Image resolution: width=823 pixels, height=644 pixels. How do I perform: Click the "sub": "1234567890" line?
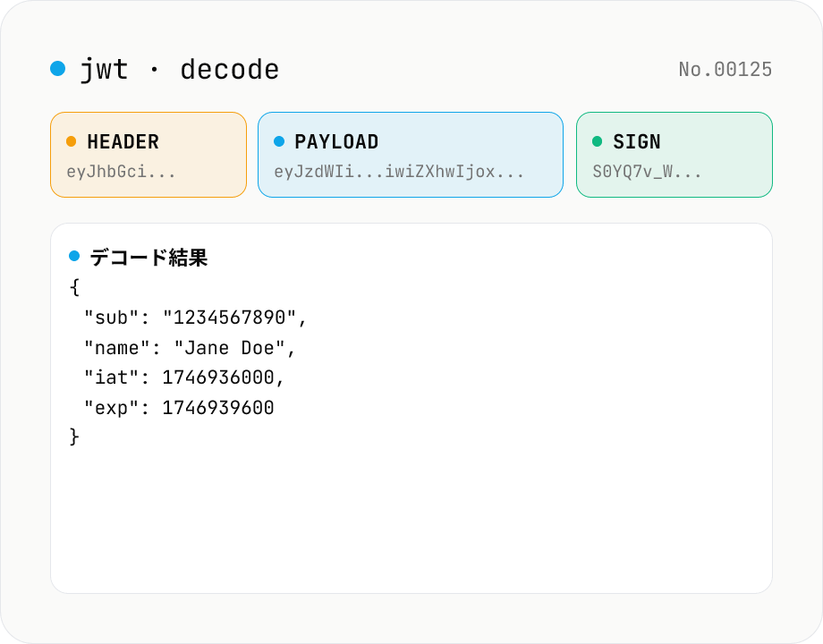[195, 318]
